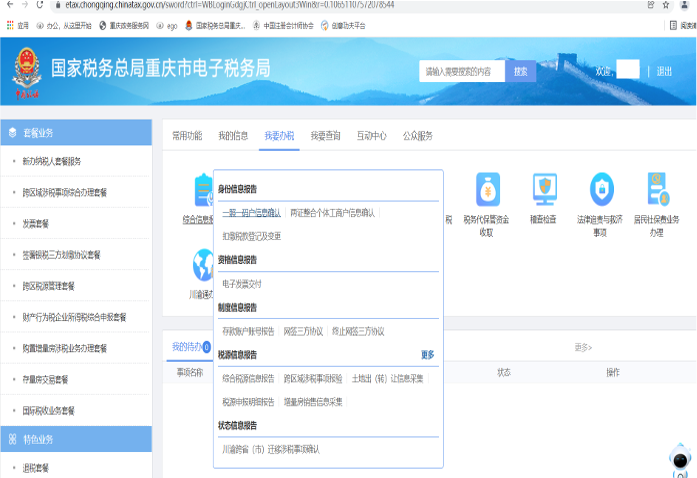Select 签署银税三方划缴协议套餐 in sidebar
Image resolution: width=697 pixels, height=478 pixels.
61,255
